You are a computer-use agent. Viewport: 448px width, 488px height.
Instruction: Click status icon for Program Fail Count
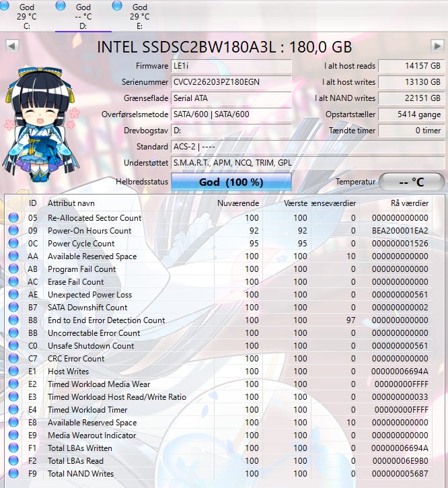pos(13,269)
